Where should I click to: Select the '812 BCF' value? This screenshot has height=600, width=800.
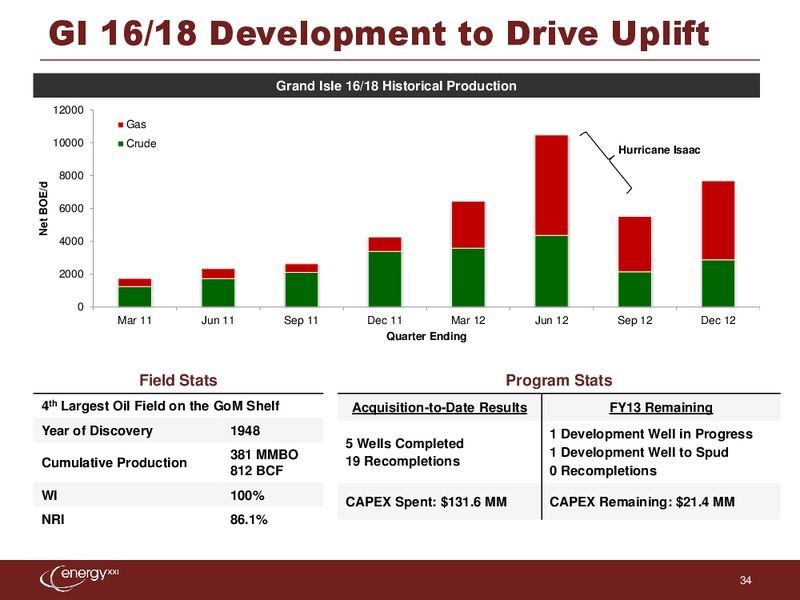(256, 470)
